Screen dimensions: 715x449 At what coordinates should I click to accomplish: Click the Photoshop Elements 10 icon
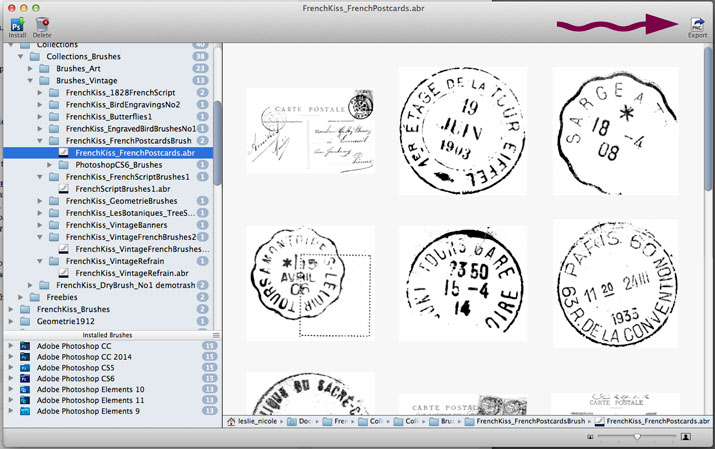click(25, 390)
